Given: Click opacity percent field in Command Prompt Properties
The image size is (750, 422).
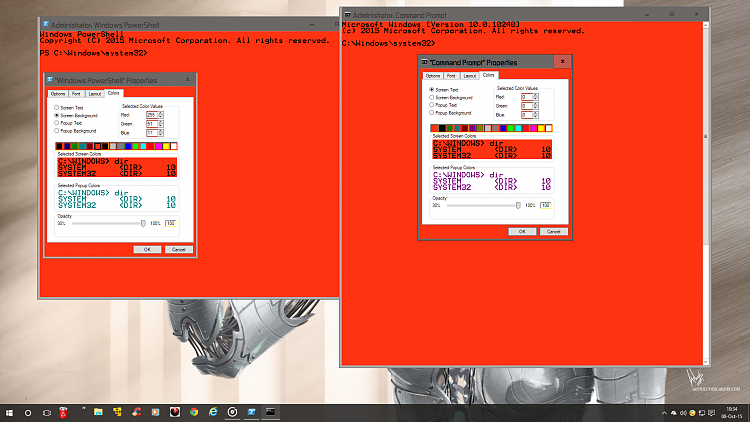Looking at the screenshot, I should coord(545,205).
